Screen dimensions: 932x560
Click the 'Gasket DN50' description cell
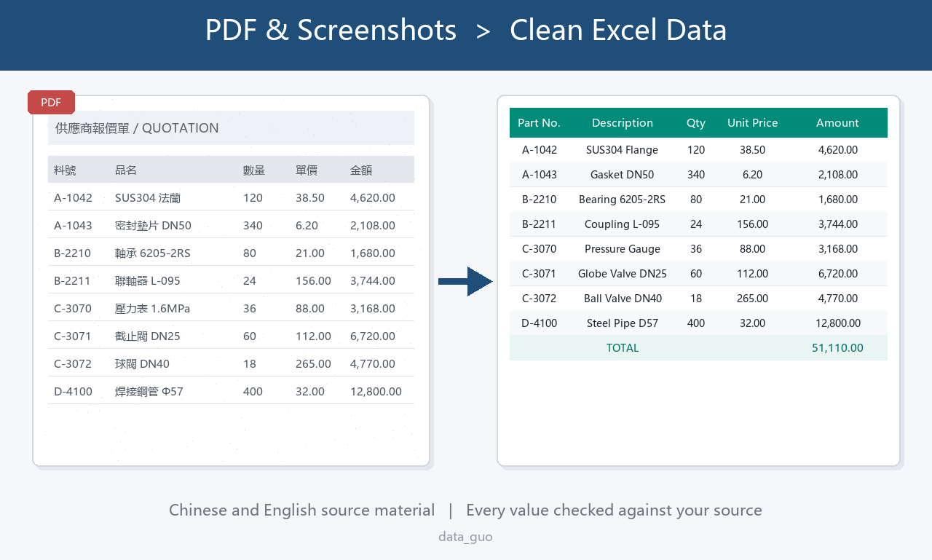[623, 175]
